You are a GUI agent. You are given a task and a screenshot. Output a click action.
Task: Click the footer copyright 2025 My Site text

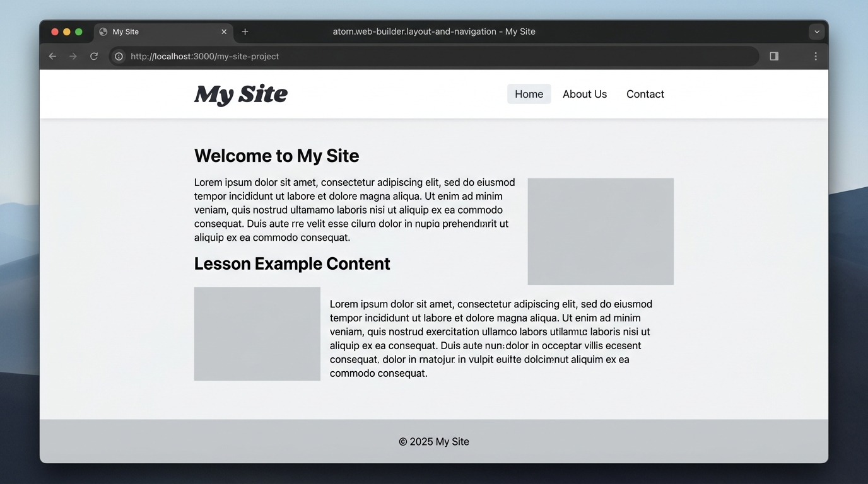click(434, 442)
